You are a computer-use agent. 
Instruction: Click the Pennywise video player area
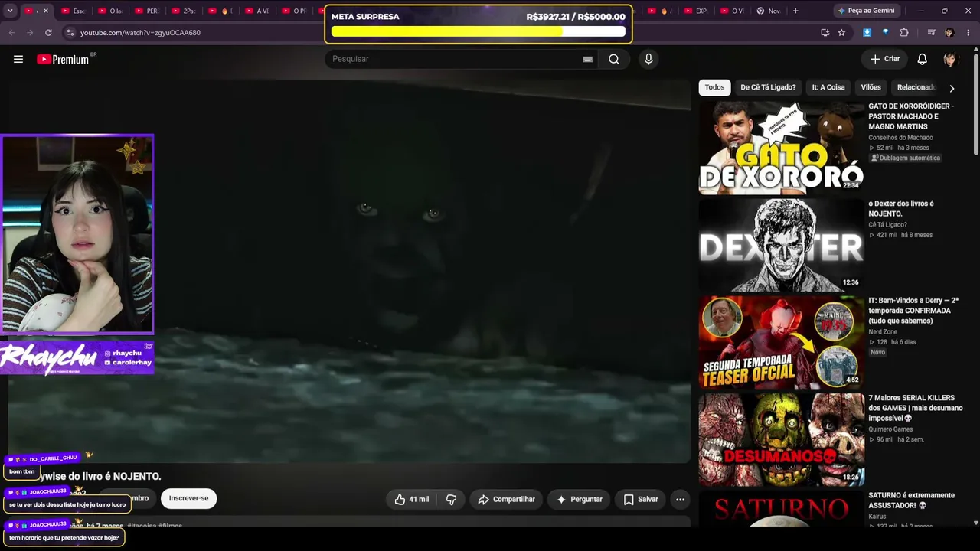click(349, 272)
